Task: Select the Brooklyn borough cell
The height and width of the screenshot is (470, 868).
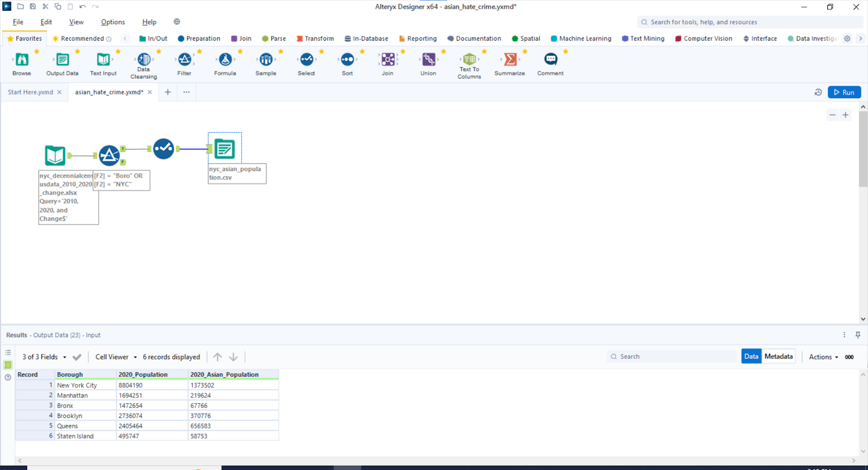Action: (x=86, y=416)
